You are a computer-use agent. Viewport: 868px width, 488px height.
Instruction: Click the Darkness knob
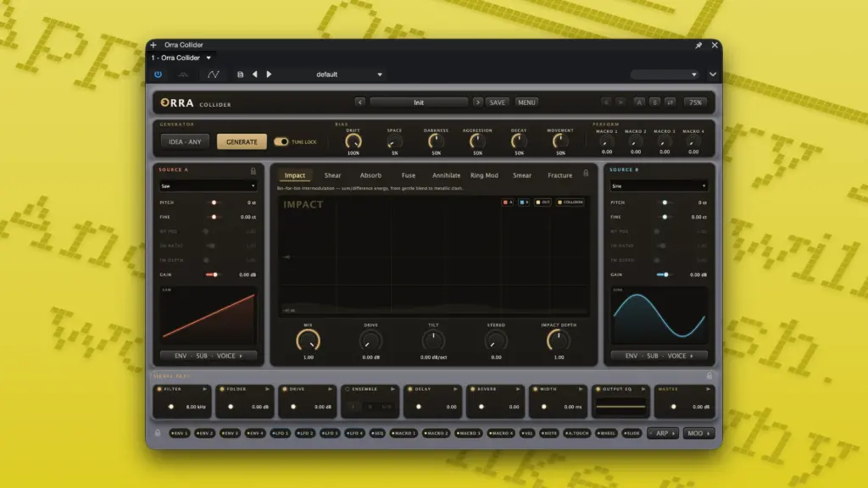click(x=436, y=141)
